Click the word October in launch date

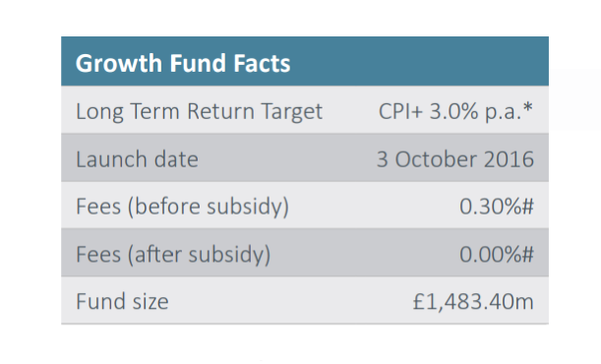[436, 159]
